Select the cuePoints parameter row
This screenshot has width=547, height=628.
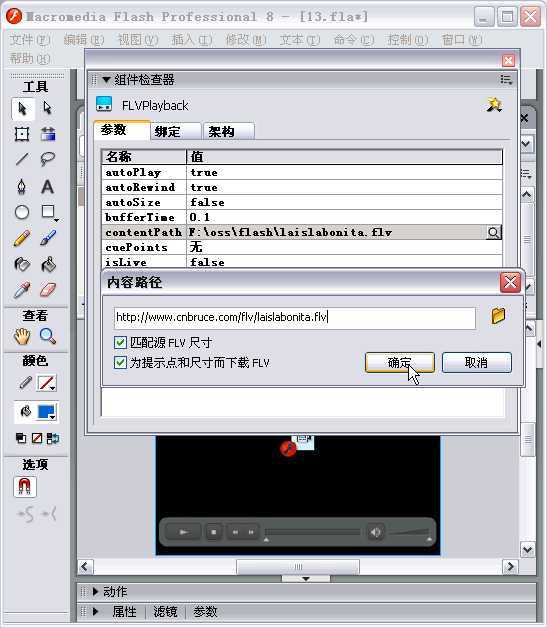coord(302,247)
